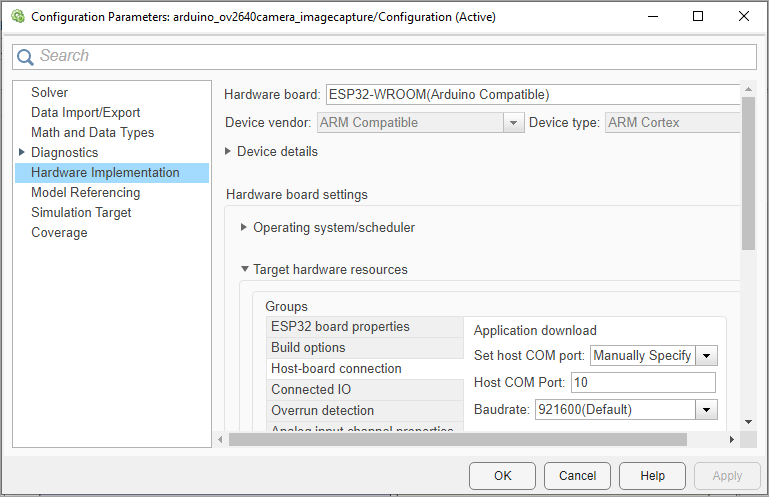Click the search magnifier icon
Viewport: 769px width, 497px height.
[x=26, y=56]
